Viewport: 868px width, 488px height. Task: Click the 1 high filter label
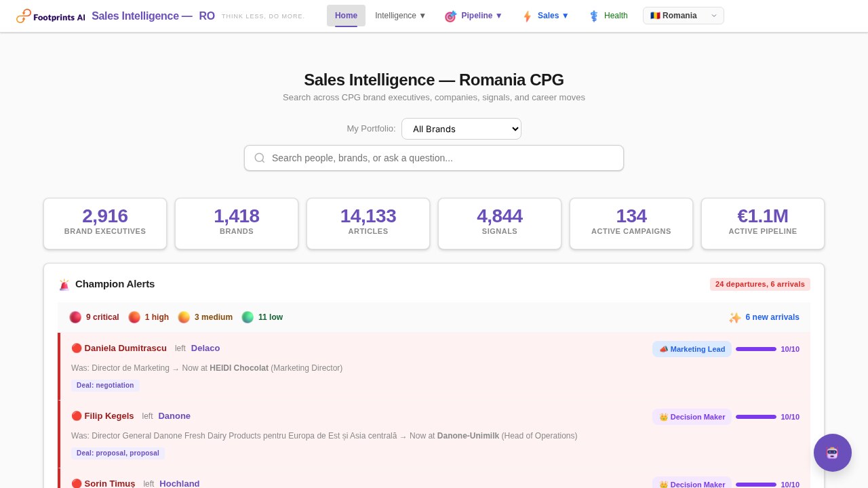pyautogui.click(x=157, y=317)
